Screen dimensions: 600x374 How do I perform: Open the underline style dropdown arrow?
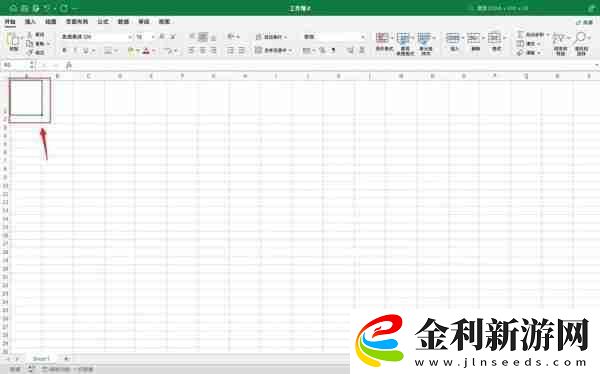pyautogui.click(x=93, y=51)
